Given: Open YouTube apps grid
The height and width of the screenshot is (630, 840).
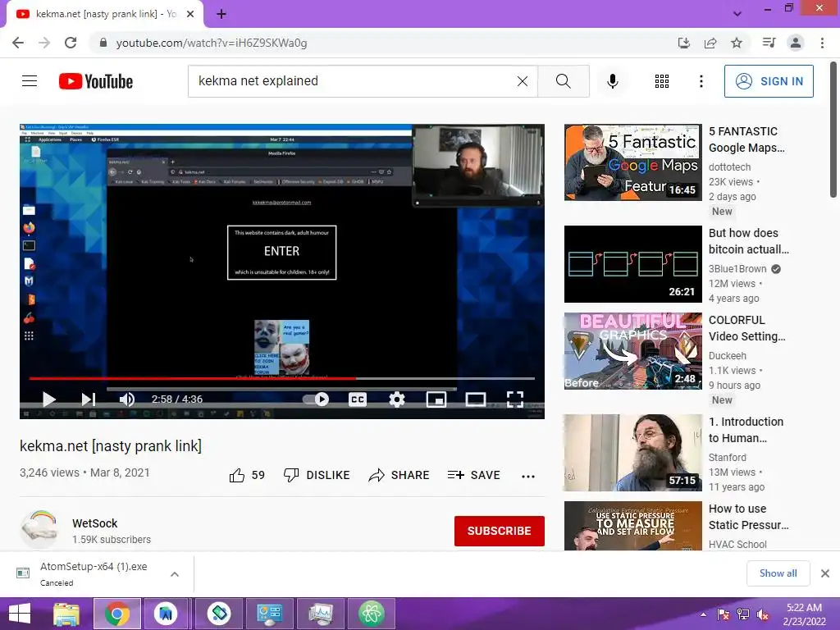Looking at the screenshot, I should [662, 81].
